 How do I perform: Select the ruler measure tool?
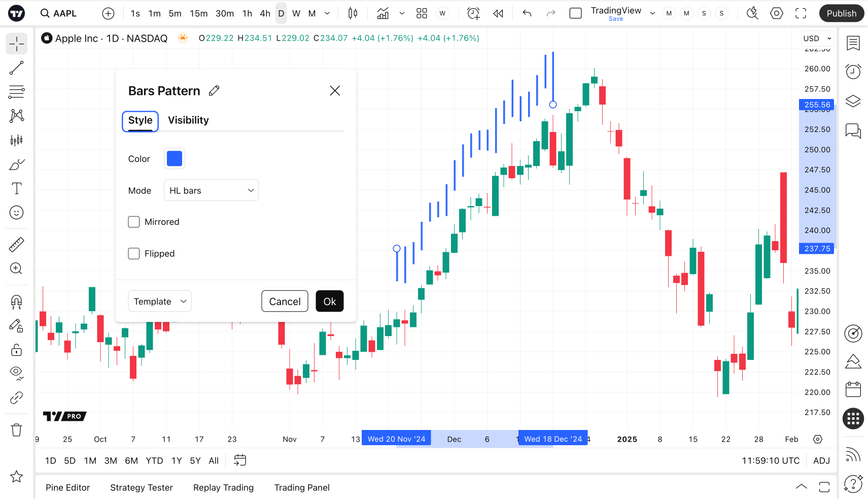tap(17, 245)
